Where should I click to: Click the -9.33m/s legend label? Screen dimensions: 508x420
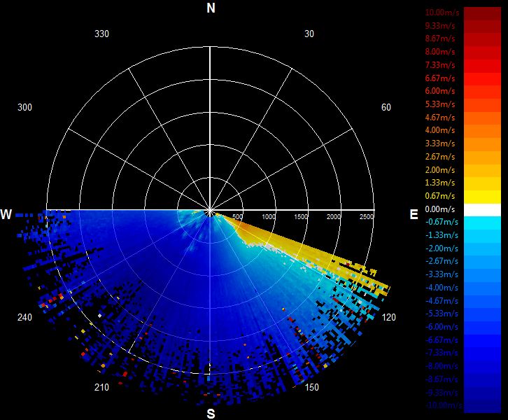[x=442, y=393]
